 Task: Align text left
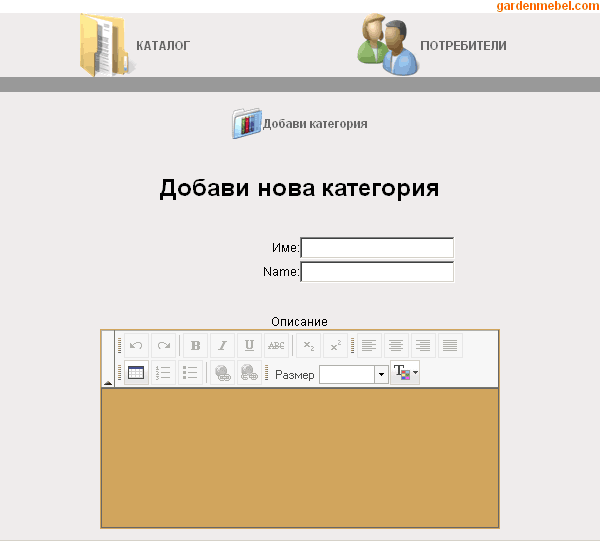click(369, 345)
